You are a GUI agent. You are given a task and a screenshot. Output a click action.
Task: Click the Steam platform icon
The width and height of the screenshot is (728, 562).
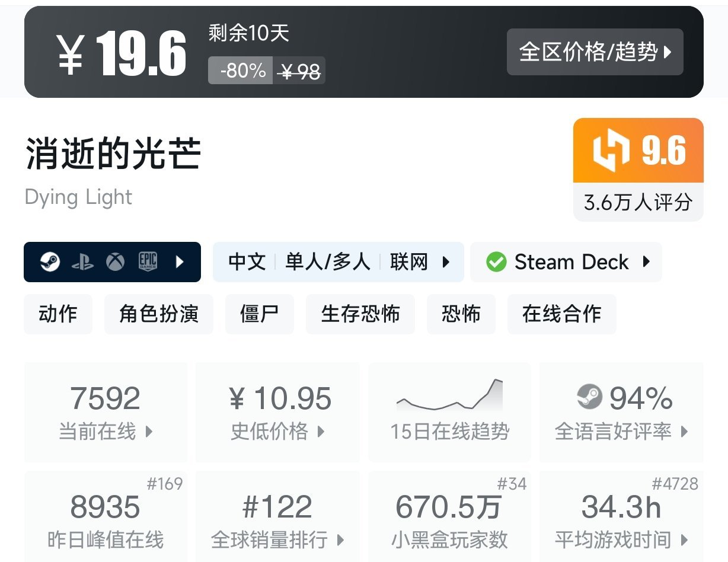pyautogui.click(x=50, y=262)
